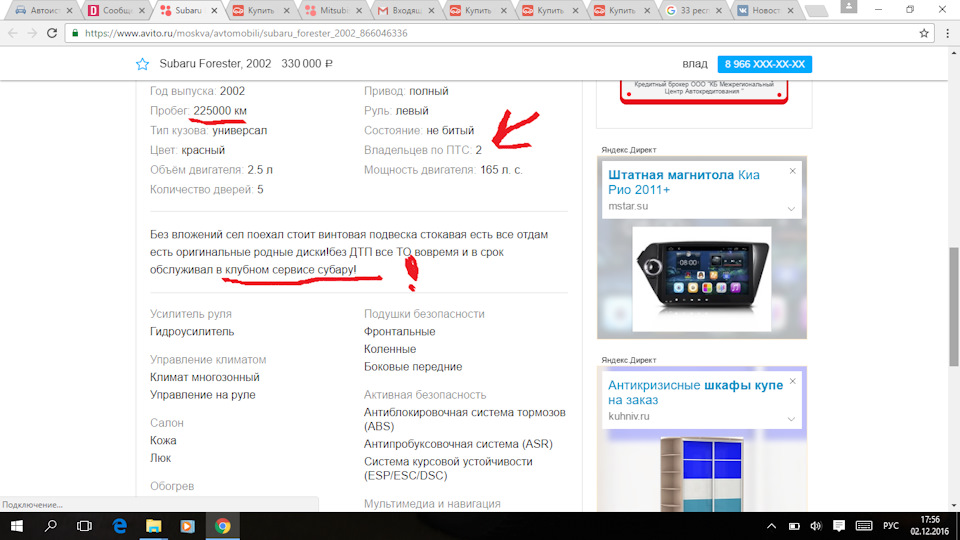
Task: Bookmark this page with address bar star
Action: pyautogui.click(x=924, y=33)
